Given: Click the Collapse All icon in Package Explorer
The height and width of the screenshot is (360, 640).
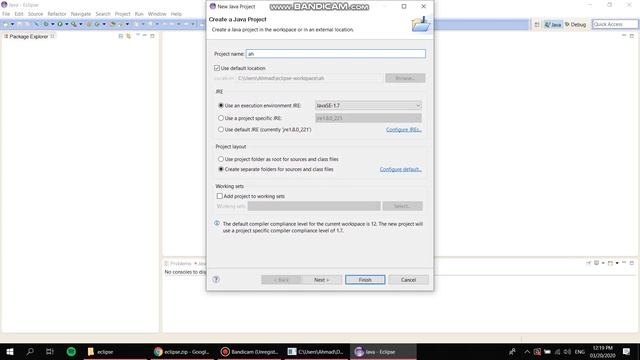Looking at the screenshot, I should pos(121,36).
